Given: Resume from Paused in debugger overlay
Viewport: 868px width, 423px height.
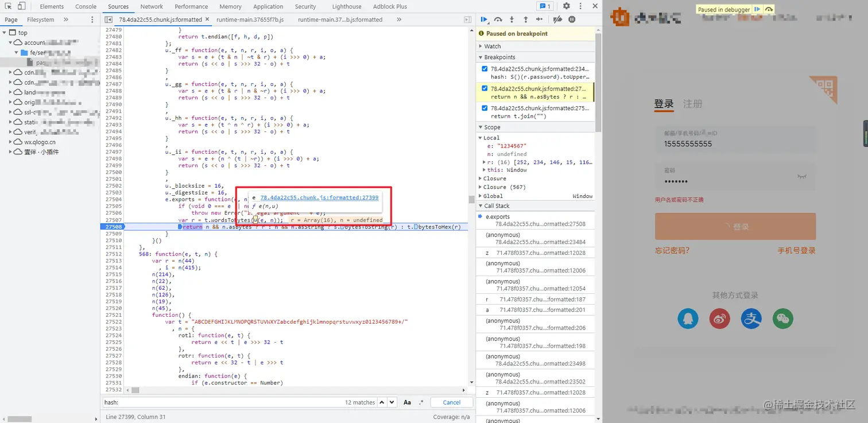Looking at the screenshot, I should 758,9.
